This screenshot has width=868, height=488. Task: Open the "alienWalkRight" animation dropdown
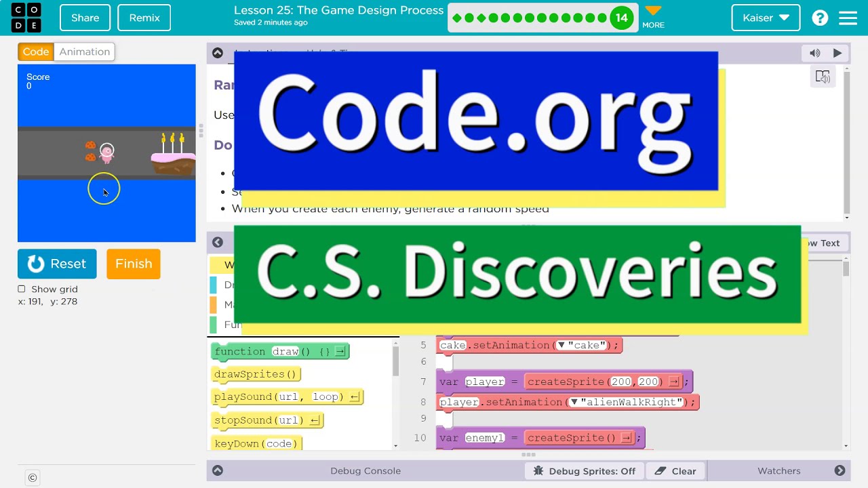tap(574, 403)
